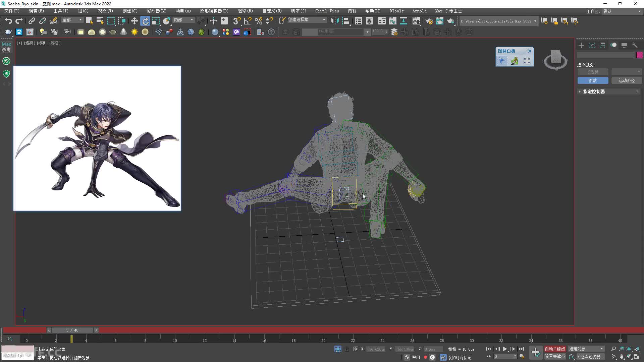The width and height of the screenshot is (644, 362).
Task: Click the Render Production teapot icon
Action: pos(450,21)
